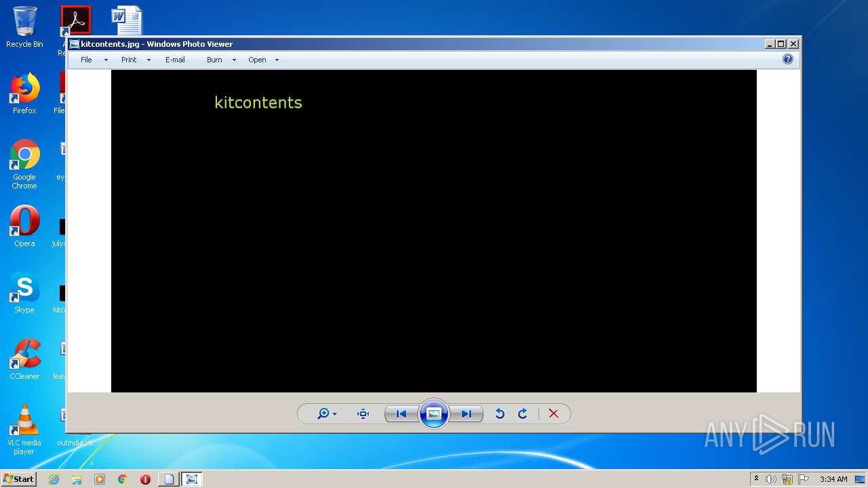The image size is (868, 488).
Task: Click the displayed kitcontents image
Action: click(434, 230)
